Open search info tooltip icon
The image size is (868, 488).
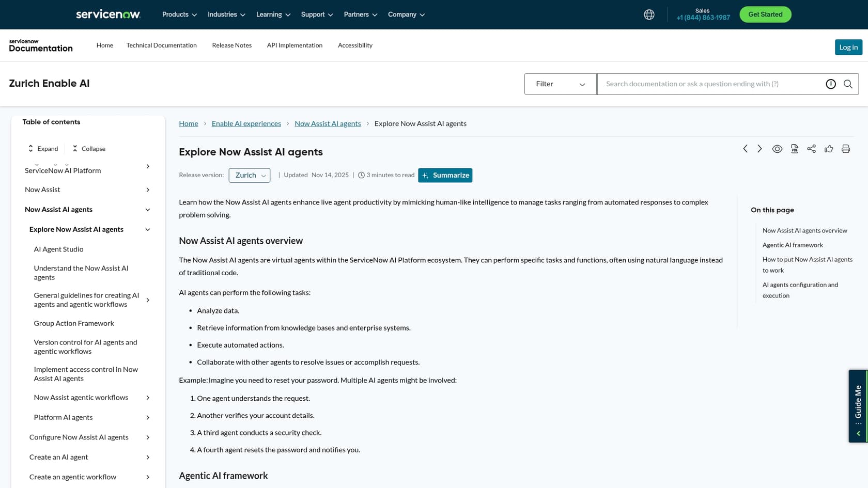click(x=830, y=84)
